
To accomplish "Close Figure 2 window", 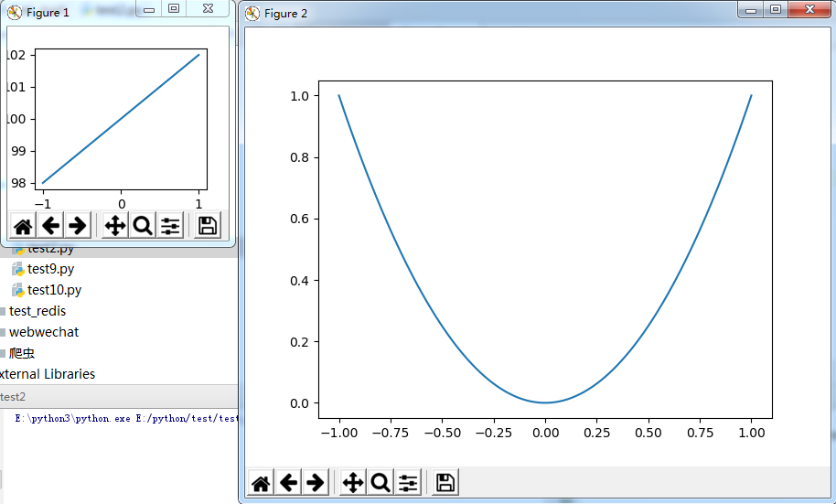I will (x=809, y=9).
